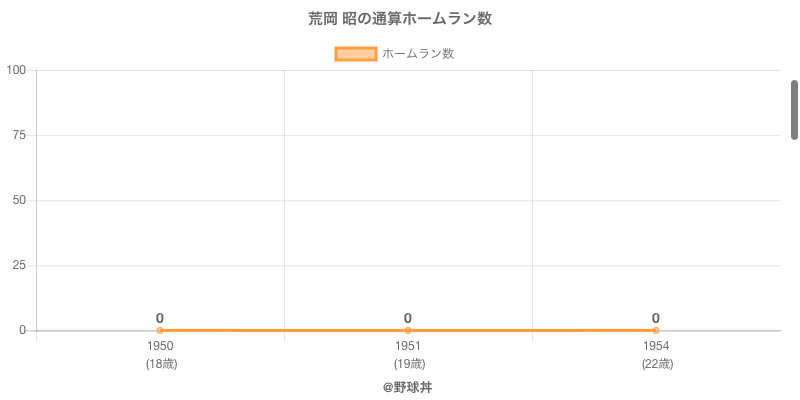800x400 pixels.
Task: Select the 1951 x-axis label
Action: [x=408, y=346]
